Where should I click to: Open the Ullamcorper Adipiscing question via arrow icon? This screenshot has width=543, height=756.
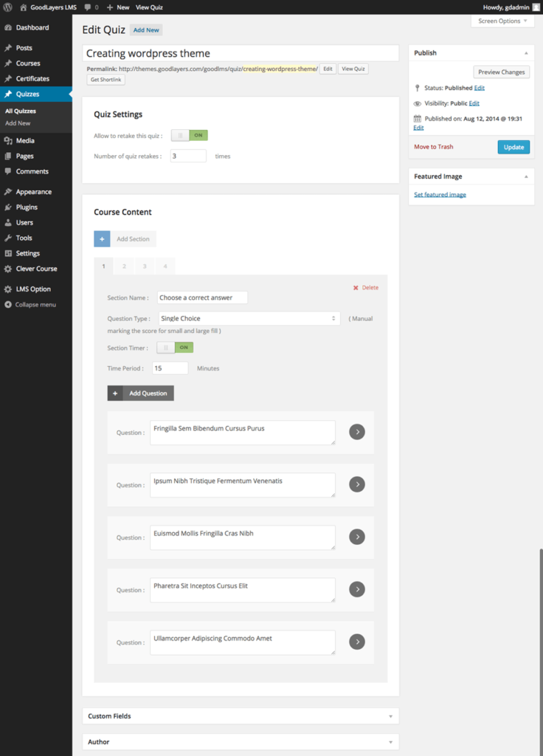coord(357,642)
